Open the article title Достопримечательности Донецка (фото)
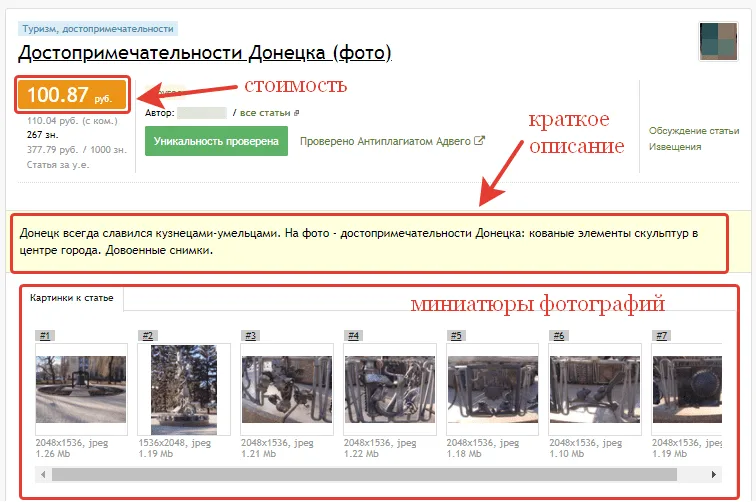This screenshot has width=756, height=502. [205, 53]
